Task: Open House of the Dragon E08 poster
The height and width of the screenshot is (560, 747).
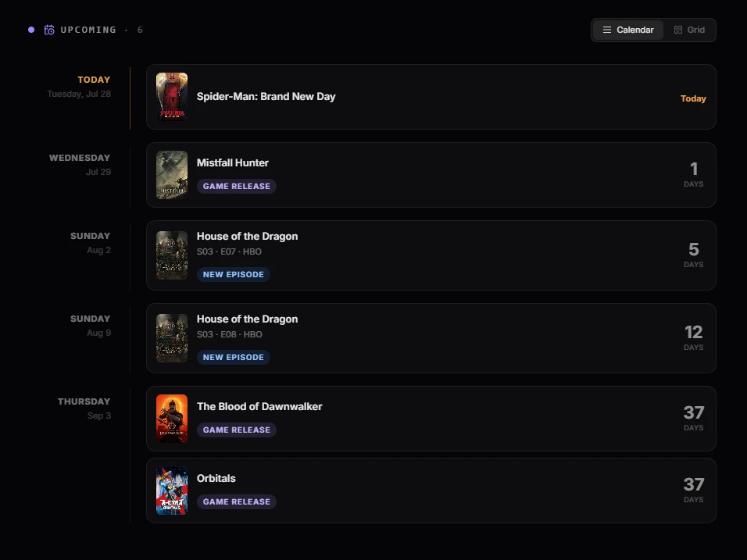Action: (171, 338)
